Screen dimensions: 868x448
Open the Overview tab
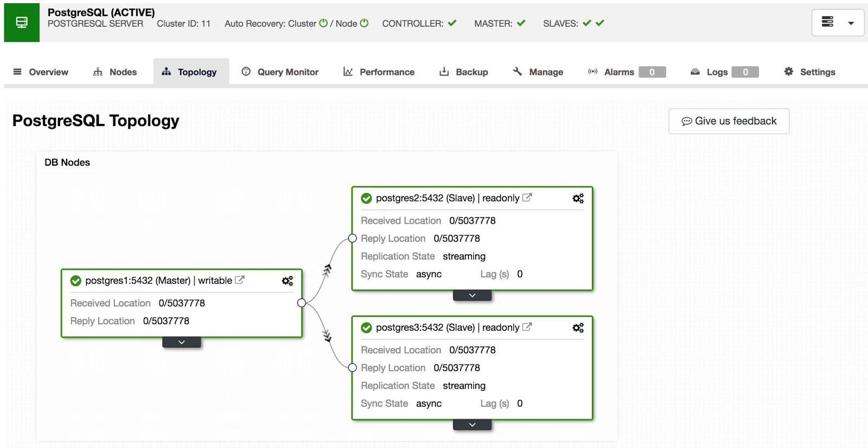[41, 72]
